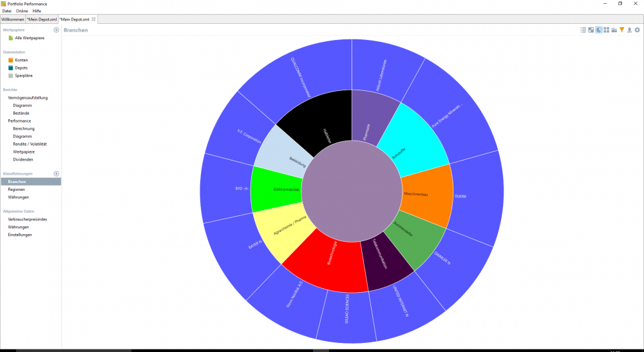Click the DAIMLER N outer segment
Screen dimensions: 644x352
point(454,268)
